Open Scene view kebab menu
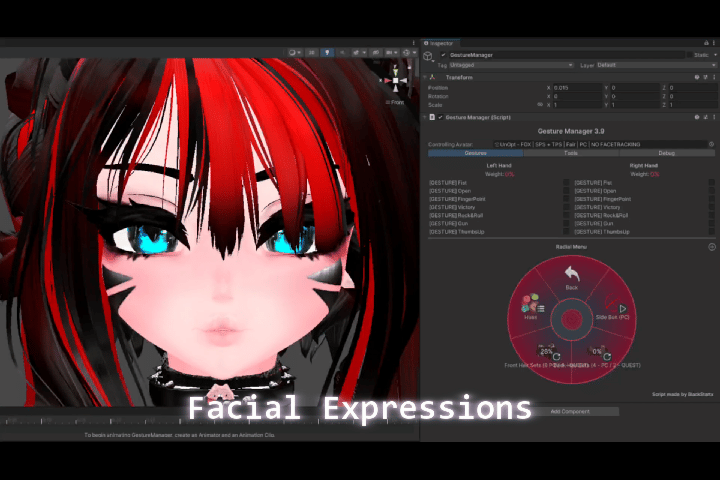 [414, 43]
